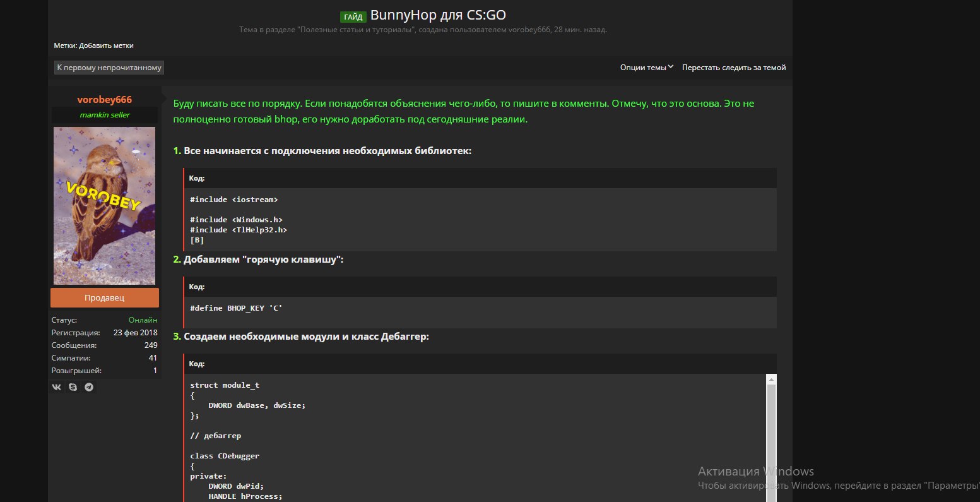Click the orange Продавец button
Viewport: 980px width, 502px height.
pyautogui.click(x=105, y=298)
